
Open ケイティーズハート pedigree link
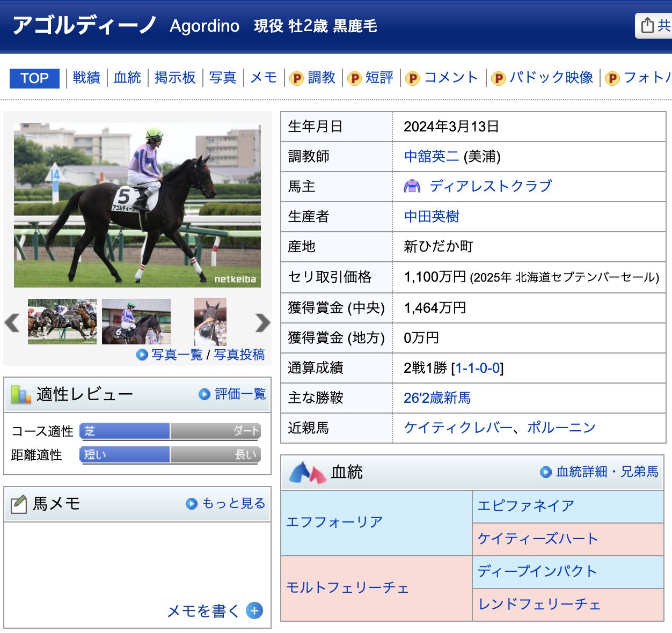538,539
